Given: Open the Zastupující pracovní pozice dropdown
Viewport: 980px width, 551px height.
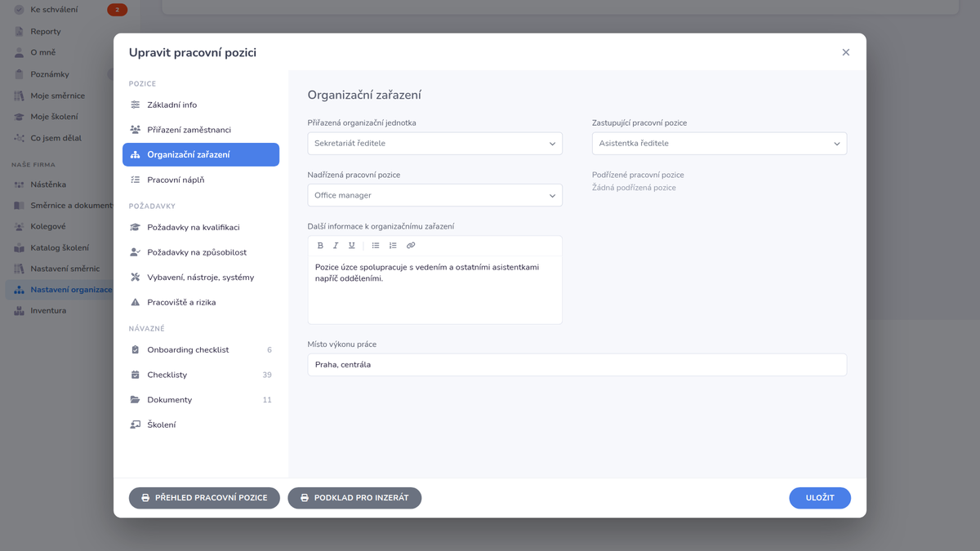Looking at the screenshot, I should 719,144.
